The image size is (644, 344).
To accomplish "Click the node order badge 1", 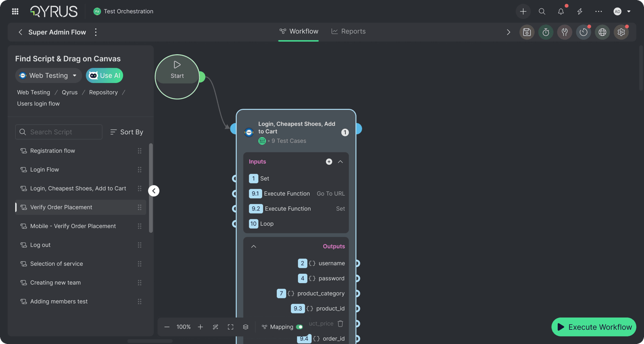I will 345,132.
